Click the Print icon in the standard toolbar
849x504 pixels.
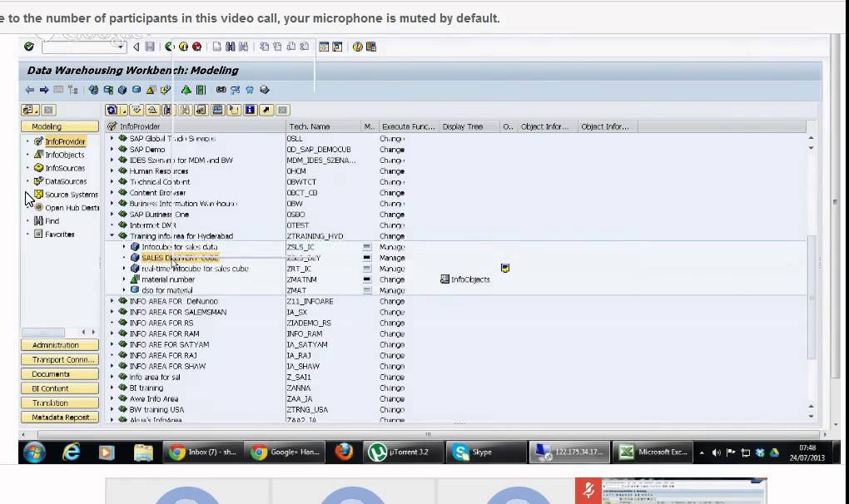[216, 47]
